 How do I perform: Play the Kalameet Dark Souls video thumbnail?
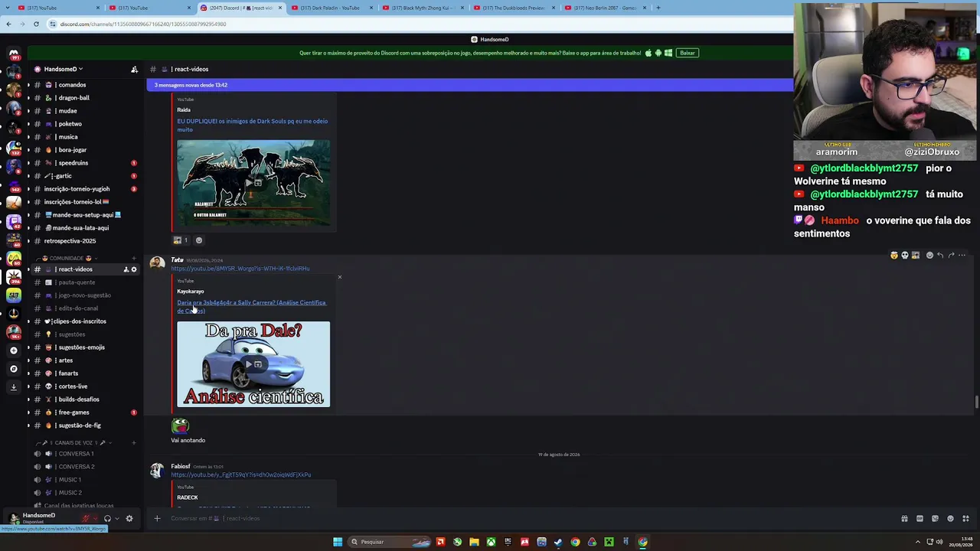pyautogui.click(x=253, y=184)
